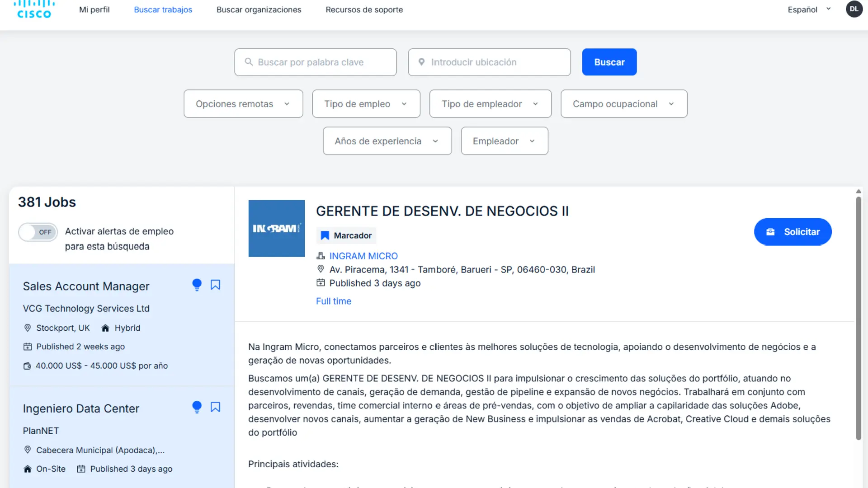Open Buscar organizaciones menu item
The image size is (868, 488).
point(259,9)
